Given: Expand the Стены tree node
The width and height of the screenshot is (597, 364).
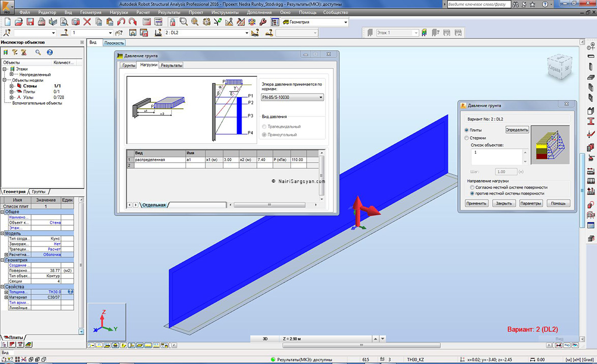Looking at the screenshot, I should click(11, 86).
